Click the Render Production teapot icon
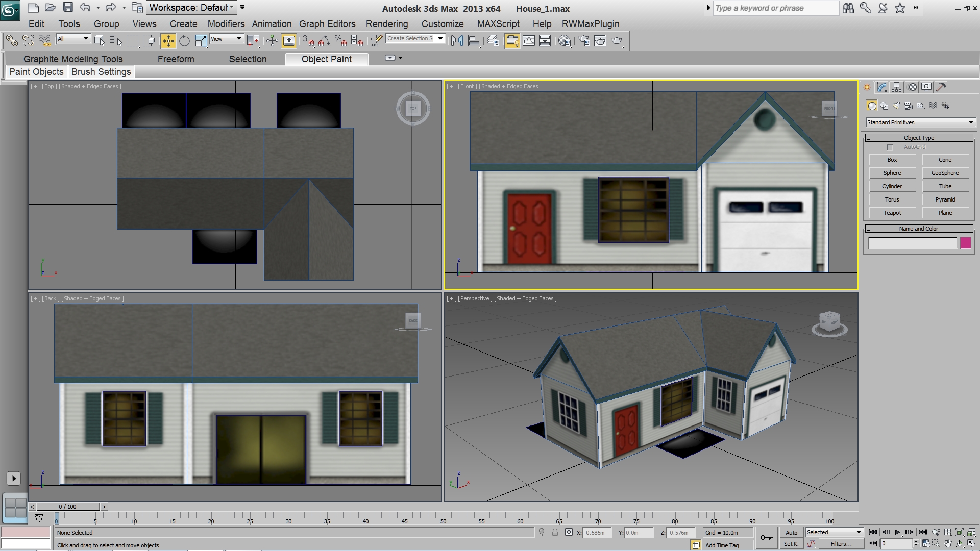Viewport: 980px width, 551px height. pos(617,41)
